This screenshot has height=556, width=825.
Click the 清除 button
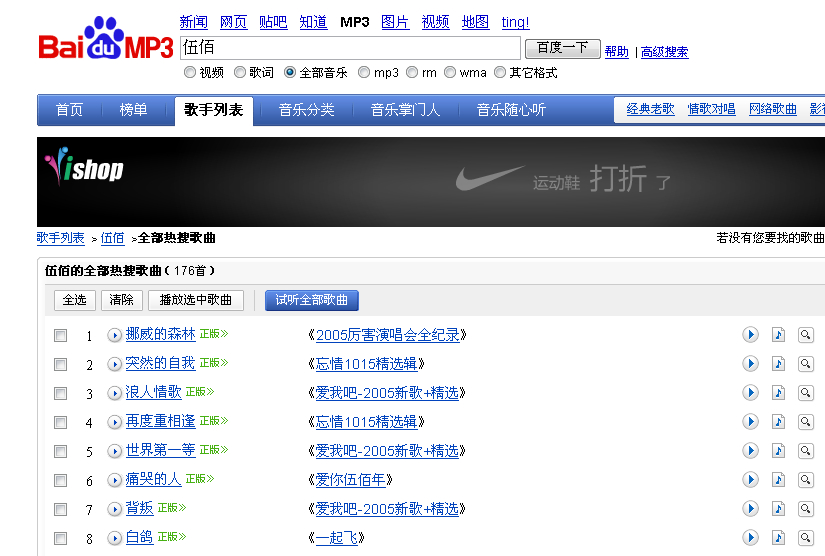[122, 300]
